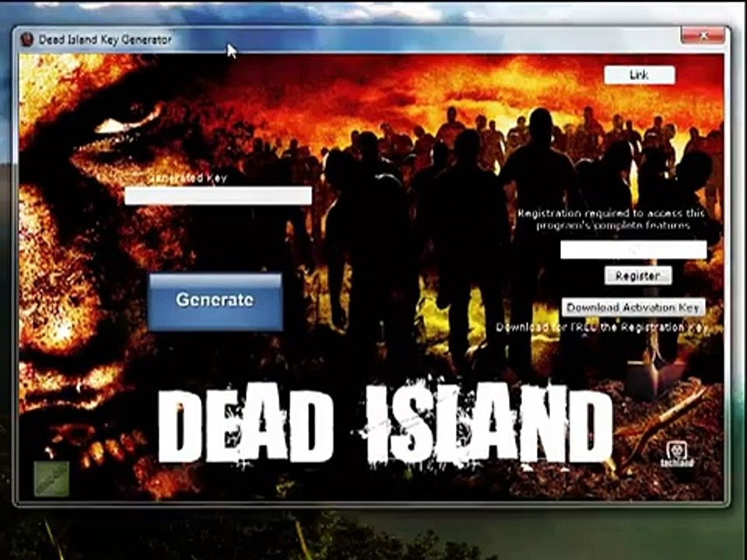Click 'Registration required to access this' text
The width and height of the screenshot is (747, 560).
point(612,213)
